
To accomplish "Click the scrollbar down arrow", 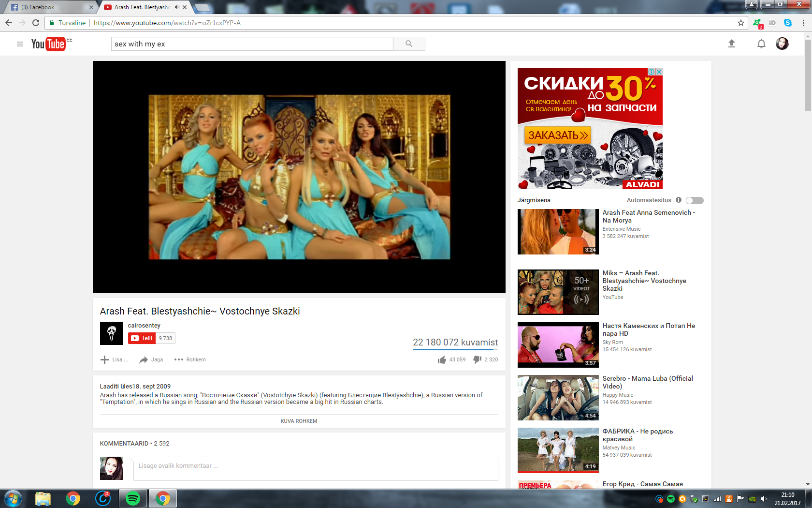I will 808,484.
